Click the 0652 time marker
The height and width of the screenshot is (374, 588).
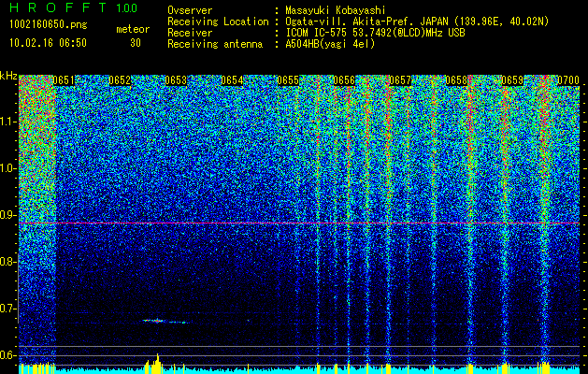[x=120, y=80]
